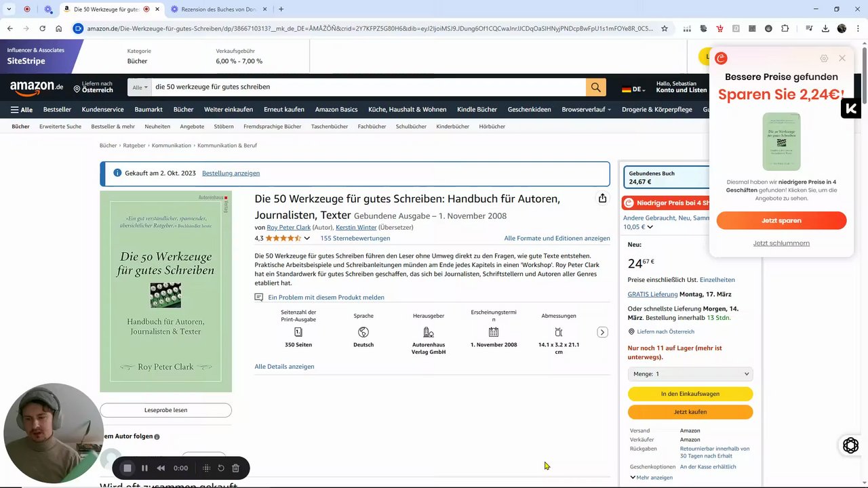Expand the 10,05 € other offers chevron
The image size is (868, 488).
(650, 228)
